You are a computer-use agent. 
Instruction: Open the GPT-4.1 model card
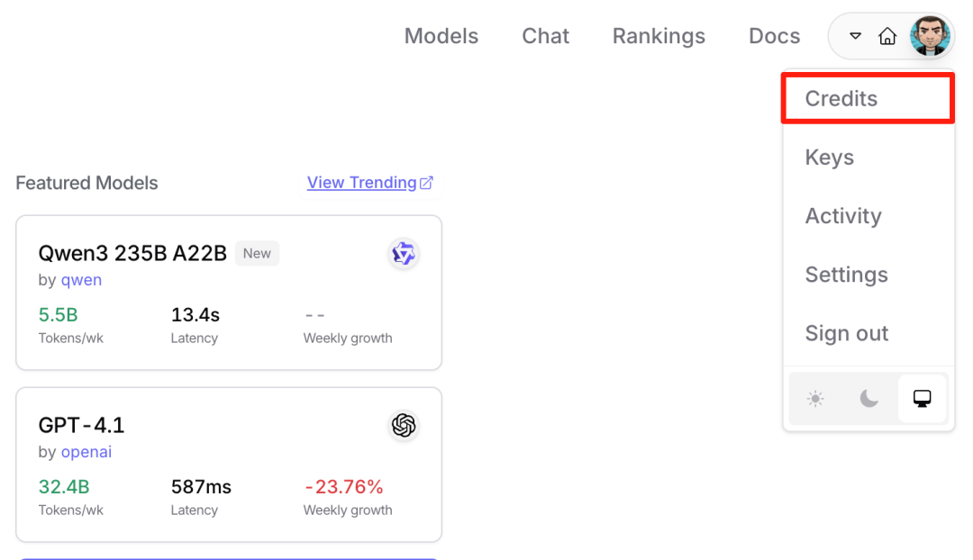[x=228, y=465]
